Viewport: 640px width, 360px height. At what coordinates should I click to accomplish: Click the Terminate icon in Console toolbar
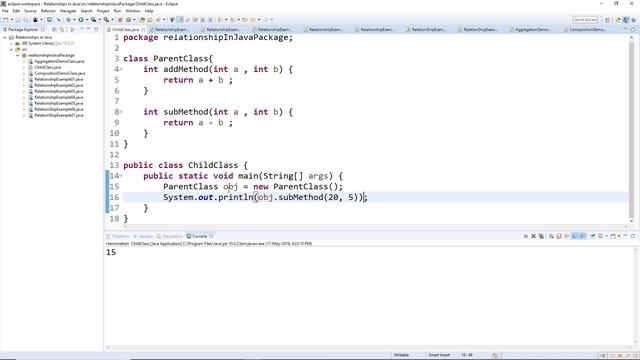pos(526,236)
